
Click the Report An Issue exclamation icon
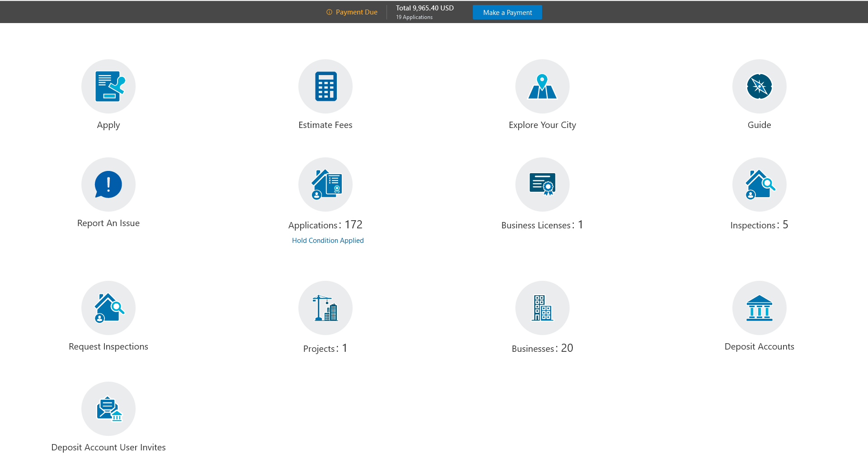click(x=108, y=184)
